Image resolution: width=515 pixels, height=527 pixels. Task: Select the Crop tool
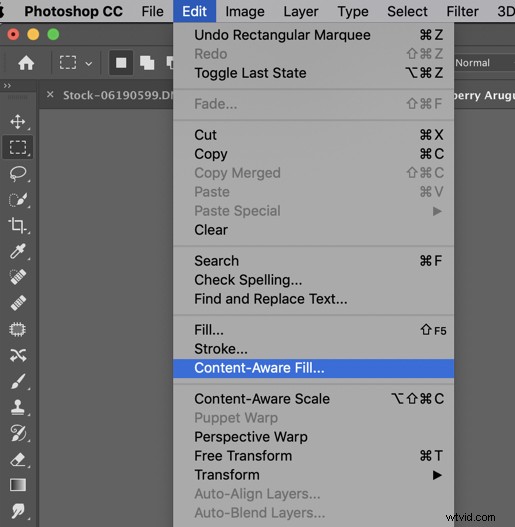[x=17, y=225]
